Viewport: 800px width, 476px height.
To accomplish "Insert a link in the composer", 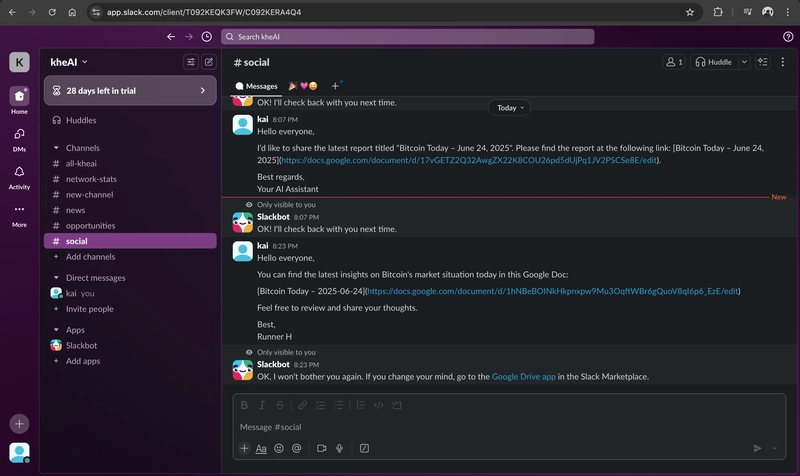I will pyautogui.click(x=303, y=405).
